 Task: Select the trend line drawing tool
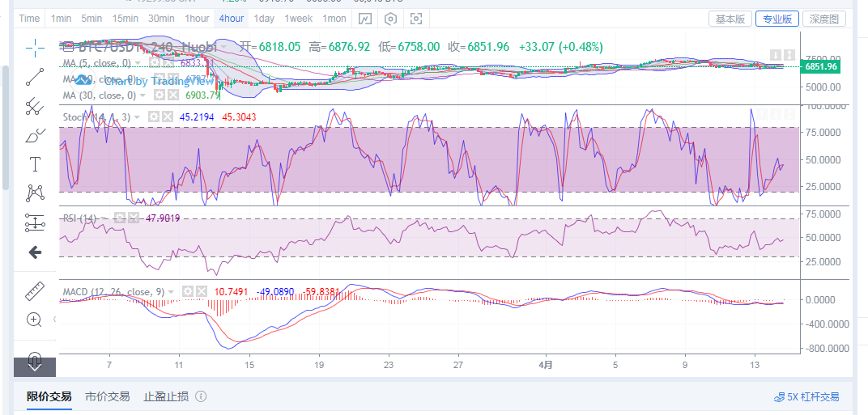pos(35,77)
